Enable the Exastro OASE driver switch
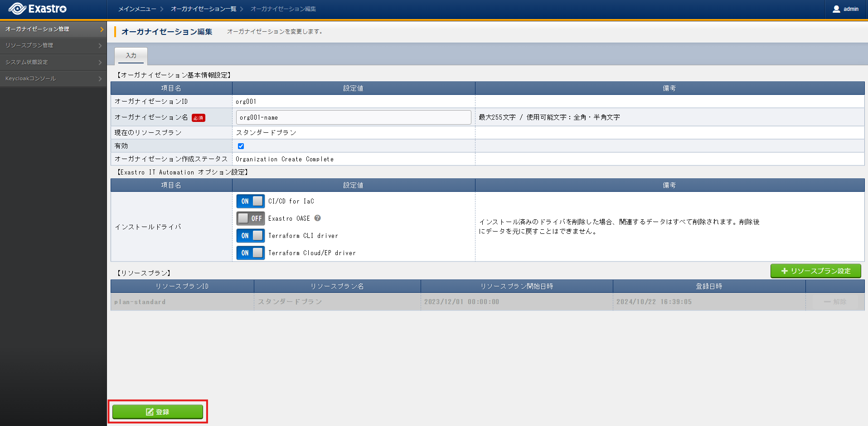This screenshot has width=868, height=426. coord(250,218)
